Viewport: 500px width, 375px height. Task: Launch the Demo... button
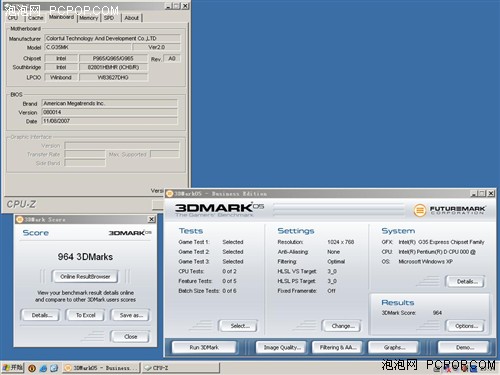point(464,347)
